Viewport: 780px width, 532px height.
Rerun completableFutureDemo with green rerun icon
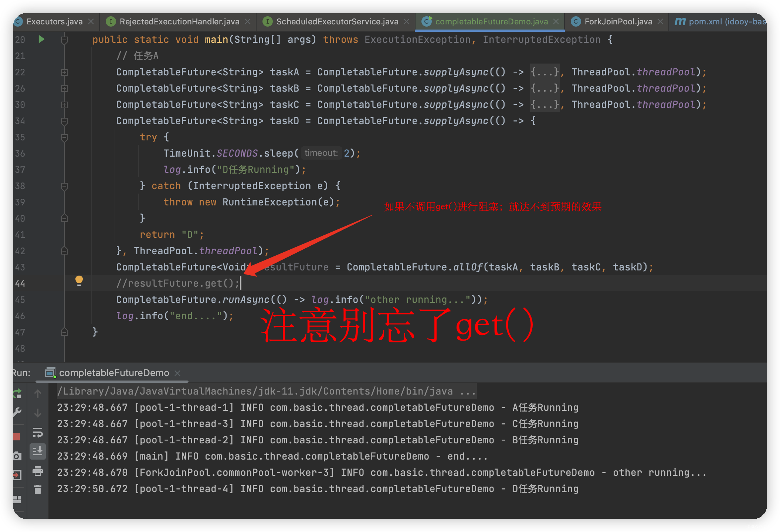click(x=17, y=393)
